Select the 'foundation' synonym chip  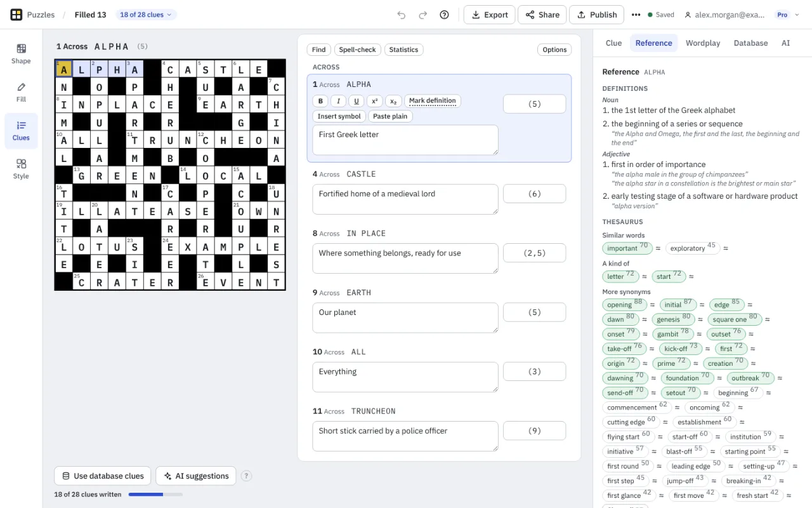click(x=688, y=377)
